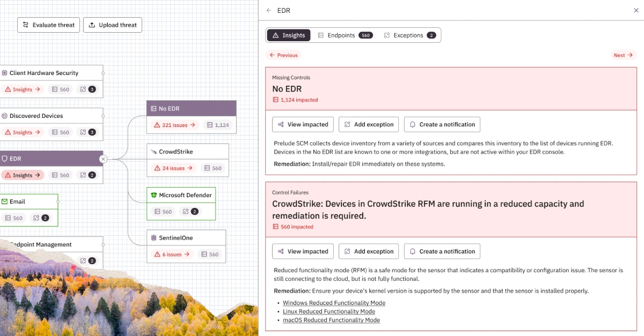Image resolution: width=644 pixels, height=336 pixels.
Task: Open Windows Reduced Functionality Mode link
Action: (x=334, y=303)
